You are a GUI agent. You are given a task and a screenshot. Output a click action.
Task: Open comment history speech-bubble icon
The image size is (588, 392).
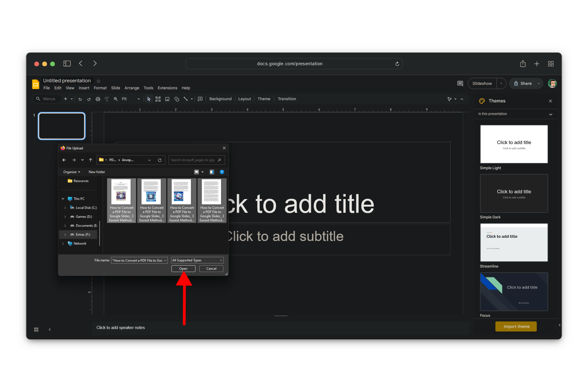[460, 83]
